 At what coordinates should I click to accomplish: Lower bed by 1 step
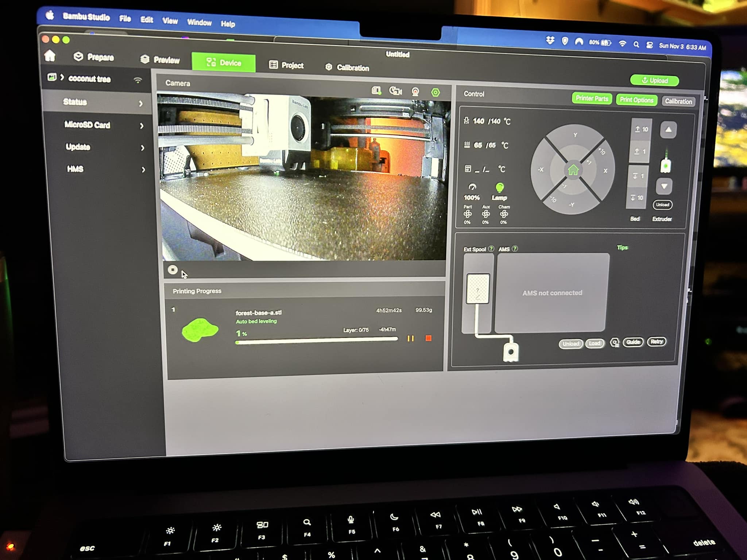[638, 176]
